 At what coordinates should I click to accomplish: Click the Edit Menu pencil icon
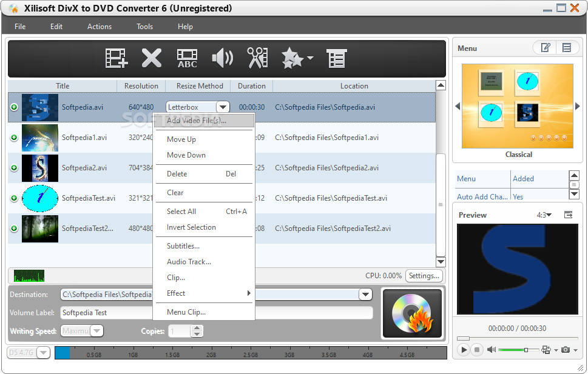click(546, 48)
